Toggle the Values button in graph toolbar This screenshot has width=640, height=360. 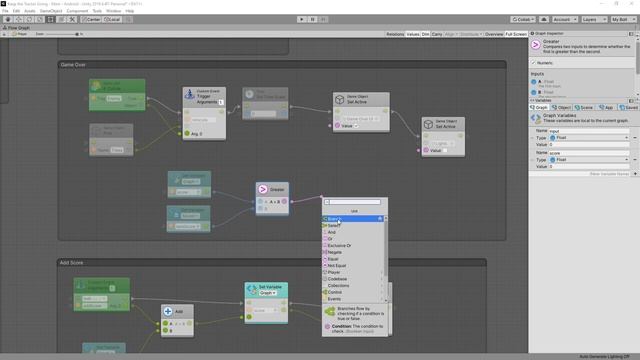[x=413, y=34]
